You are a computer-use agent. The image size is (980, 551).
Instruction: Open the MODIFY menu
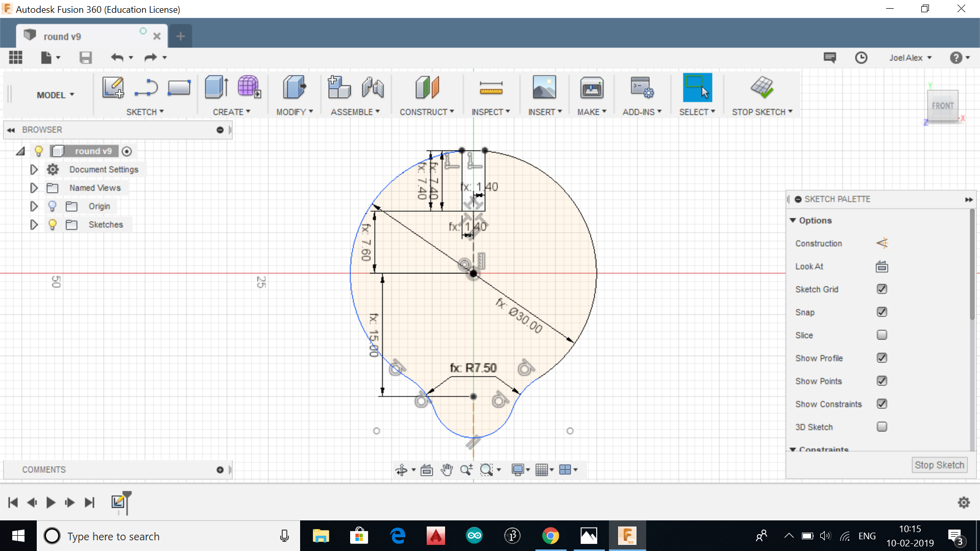coord(295,112)
